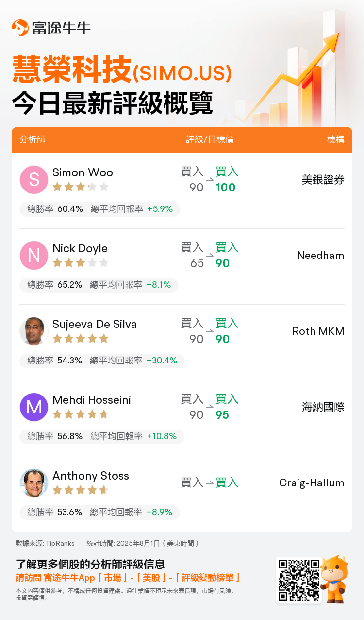Open Anthony Stoss's profile photo
Screen dimensions: 364x620
click(34, 483)
